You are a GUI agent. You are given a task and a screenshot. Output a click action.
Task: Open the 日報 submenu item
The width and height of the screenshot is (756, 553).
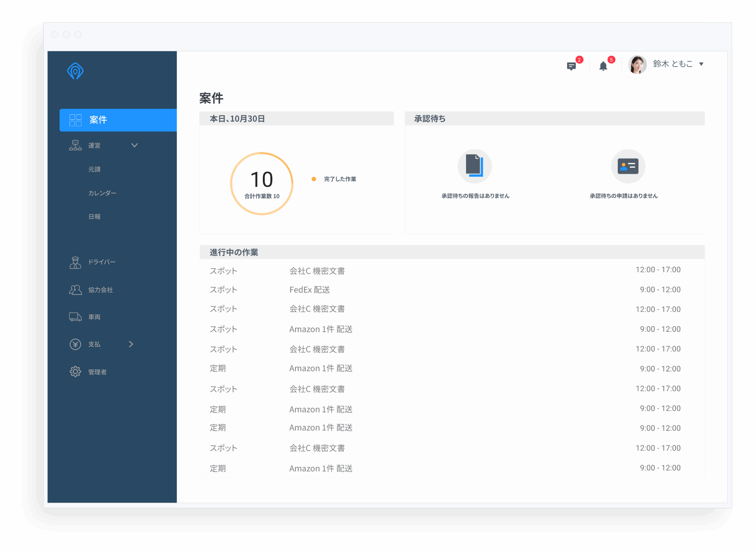94,217
